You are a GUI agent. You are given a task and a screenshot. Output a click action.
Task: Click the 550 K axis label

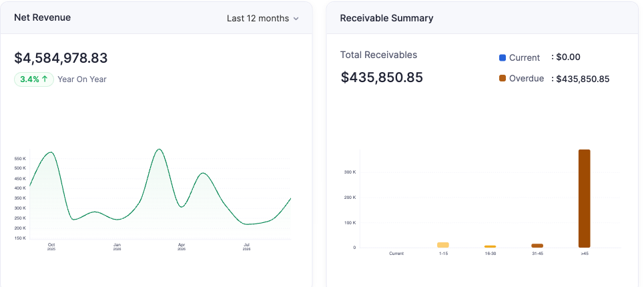point(20,158)
